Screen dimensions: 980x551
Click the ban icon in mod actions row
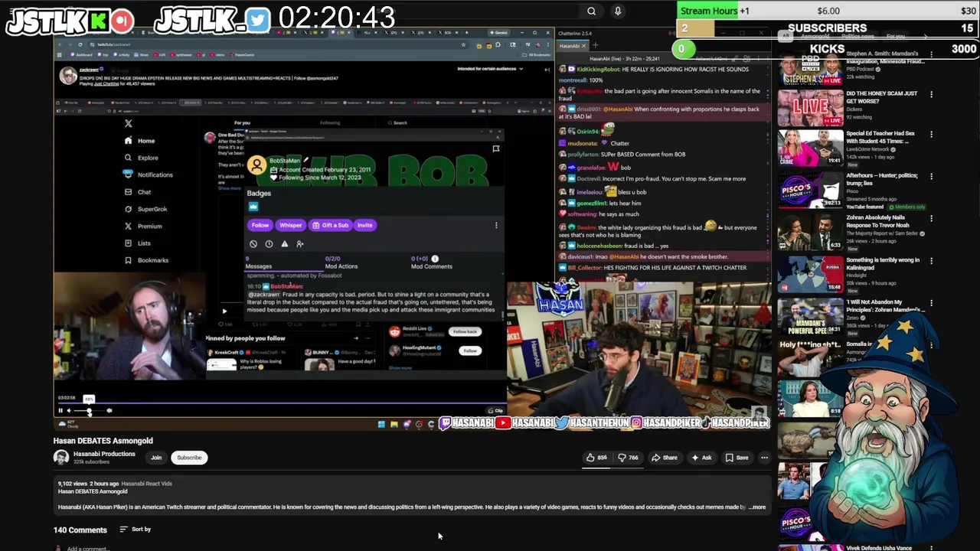pyautogui.click(x=253, y=244)
